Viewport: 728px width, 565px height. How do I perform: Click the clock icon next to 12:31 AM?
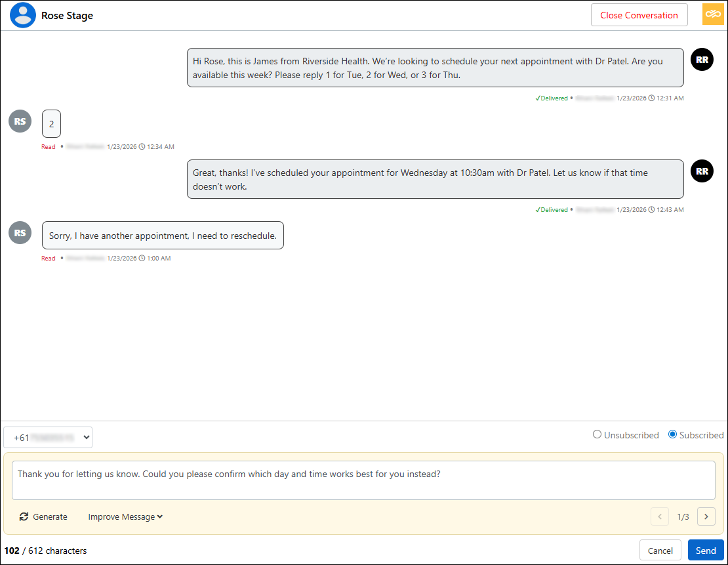click(651, 98)
